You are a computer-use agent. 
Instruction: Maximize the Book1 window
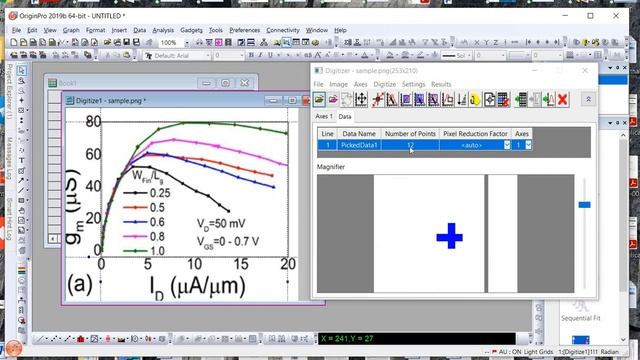tap(225, 83)
